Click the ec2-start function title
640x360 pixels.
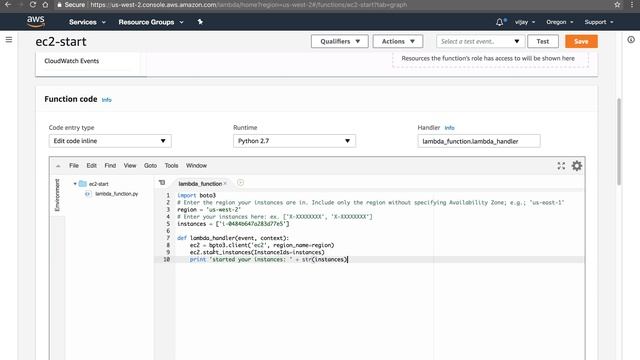tap(61, 42)
